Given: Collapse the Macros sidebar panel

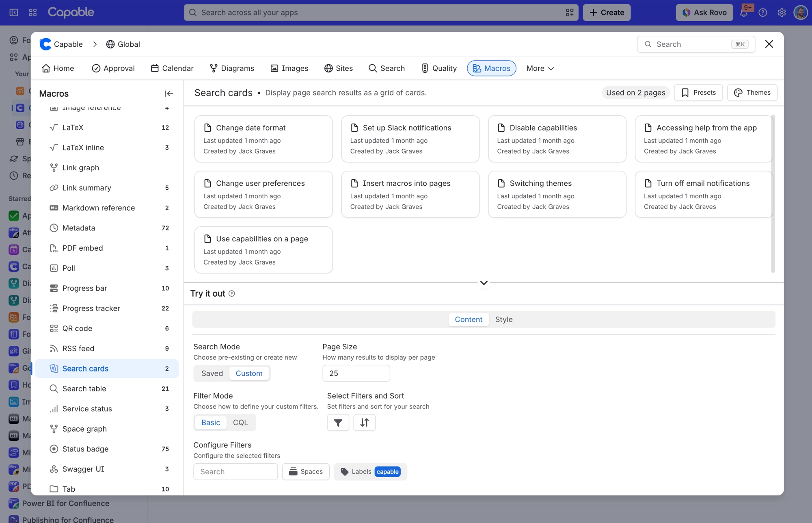Looking at the screenshot, I should click(x=168, y=93).
